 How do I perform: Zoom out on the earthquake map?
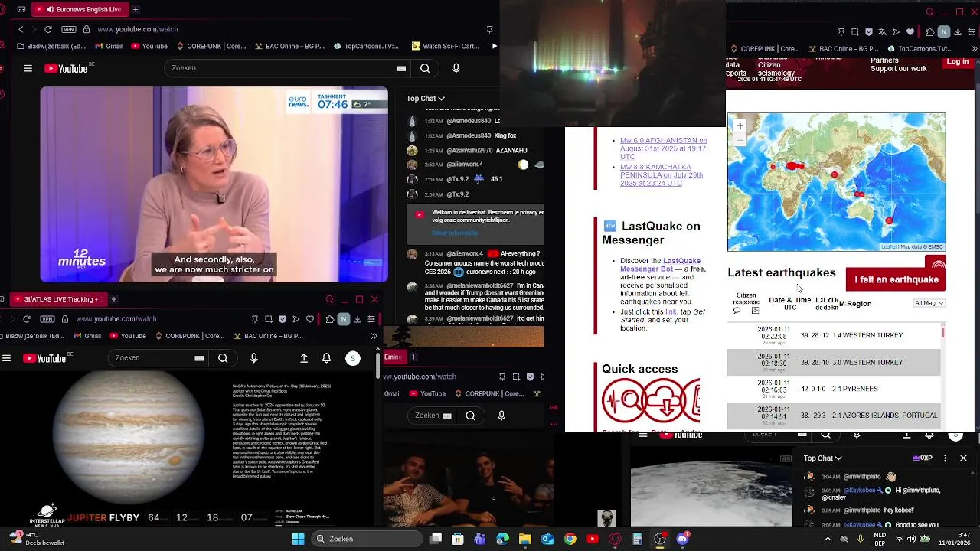tap(740, 139)
